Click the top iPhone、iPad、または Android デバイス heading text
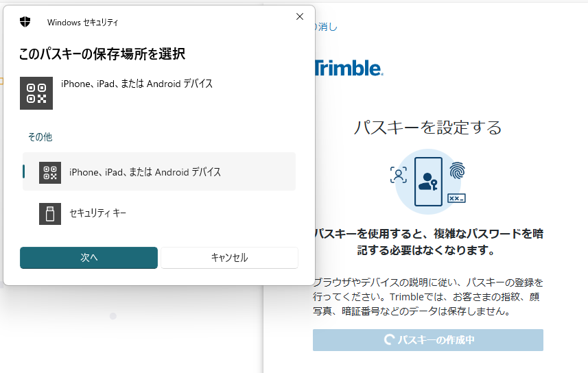 click(137, 84)
